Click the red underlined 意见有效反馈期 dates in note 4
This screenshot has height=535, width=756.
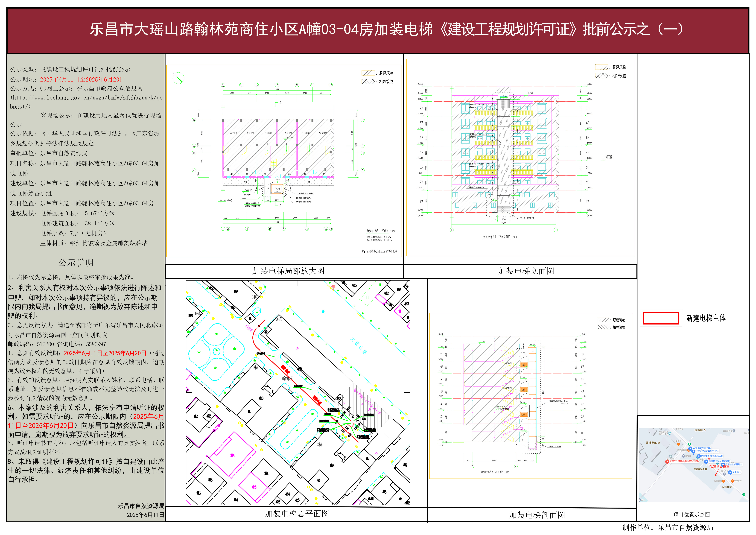coord(105,353)
